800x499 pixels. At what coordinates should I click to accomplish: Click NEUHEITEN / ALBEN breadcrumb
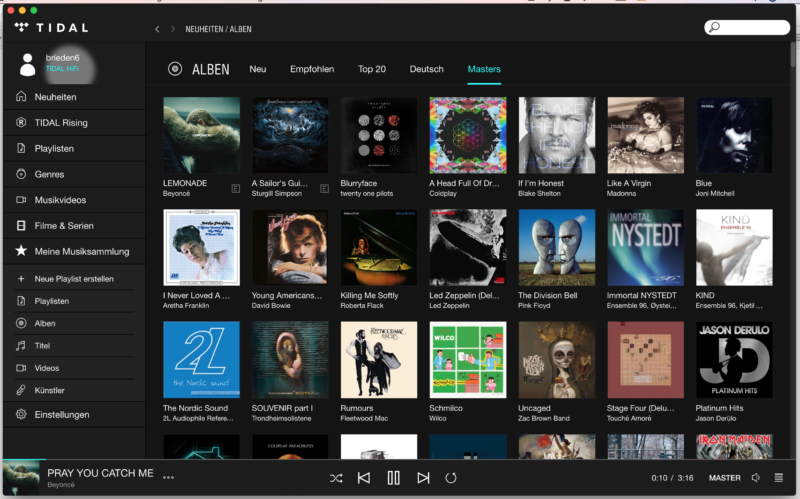tap(218, 29)
